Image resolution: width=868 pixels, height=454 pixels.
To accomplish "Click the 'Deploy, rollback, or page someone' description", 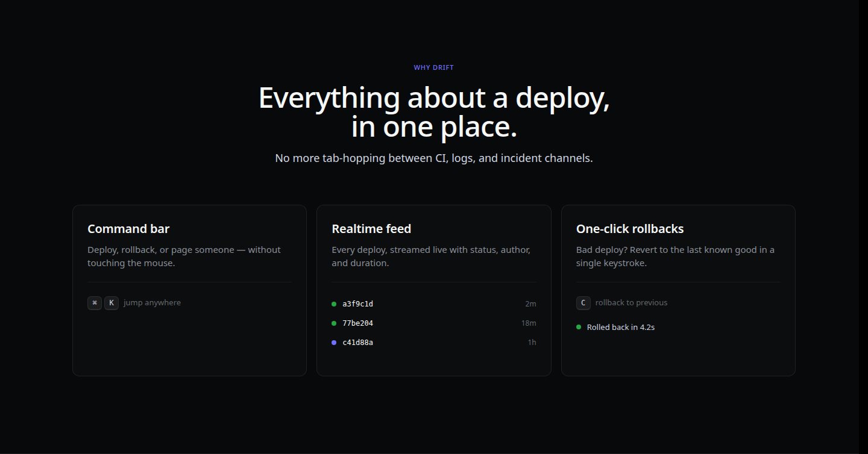I will (184, 257).
